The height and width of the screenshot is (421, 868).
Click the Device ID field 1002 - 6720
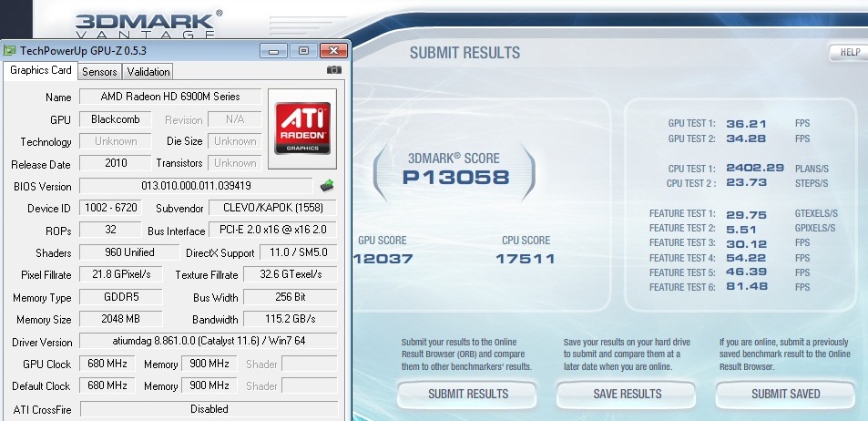[109, 208]
